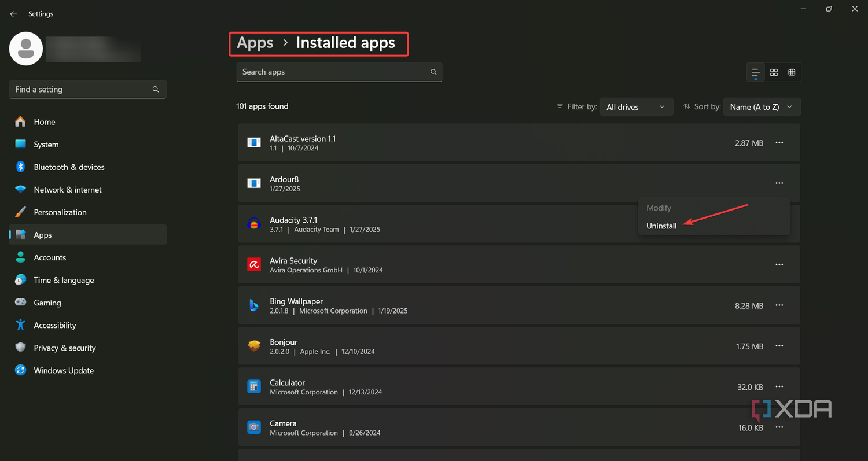The width and height of the screenshot is (868, 461).
Task: Go to Home settings
Action: (x=88, y=122)
